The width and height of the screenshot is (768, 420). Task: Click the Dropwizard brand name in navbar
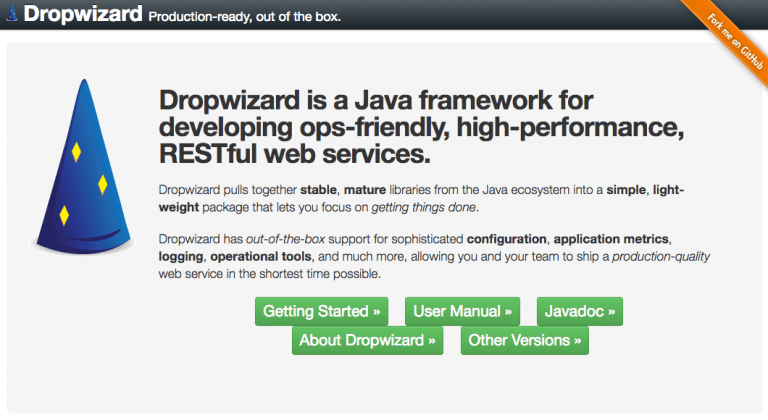[x=82, y=15]
